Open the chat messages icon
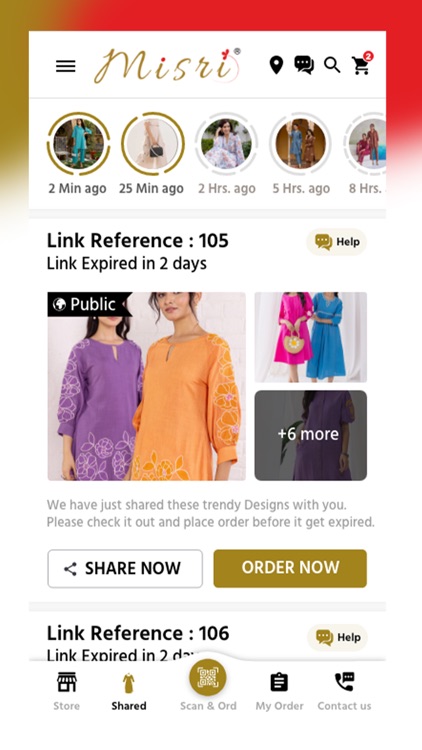The height and width of the screenshot is (750, 422). coord(304,65)
